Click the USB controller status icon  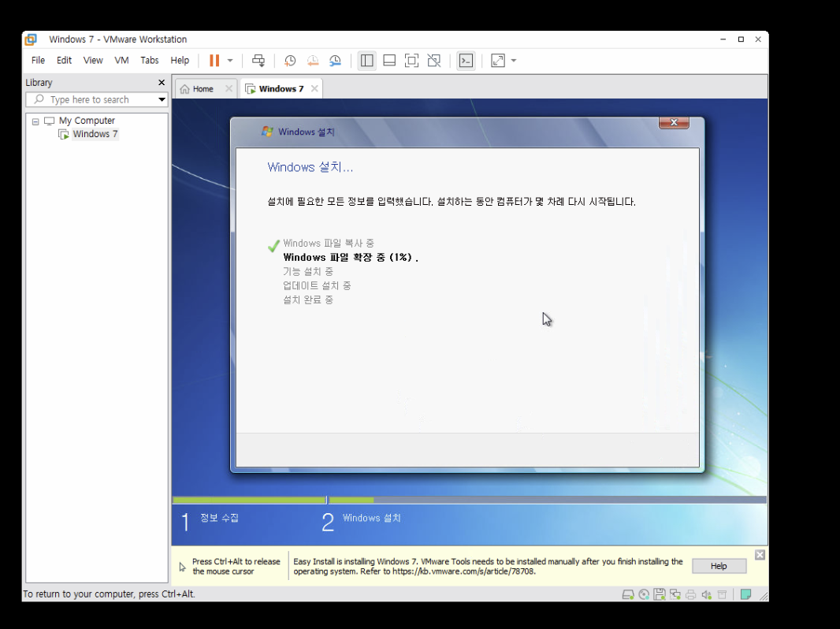coord(722,594)
